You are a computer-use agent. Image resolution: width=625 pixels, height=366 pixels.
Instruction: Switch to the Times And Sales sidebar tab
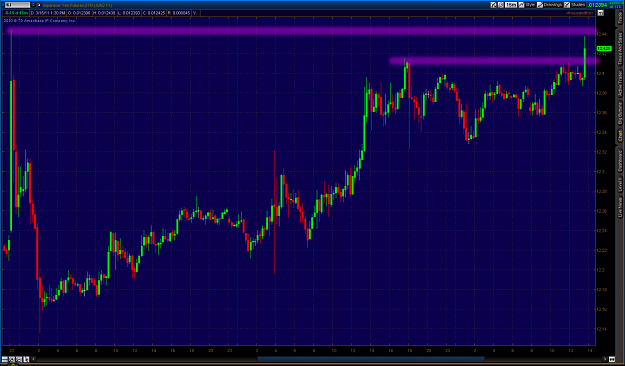tap(620, 48)
